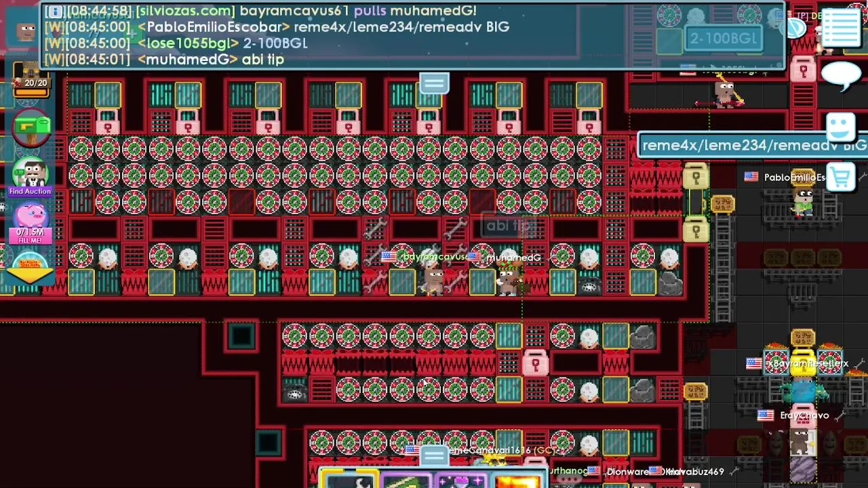Click the ErayChavo name tag

[x=804, y=415]
